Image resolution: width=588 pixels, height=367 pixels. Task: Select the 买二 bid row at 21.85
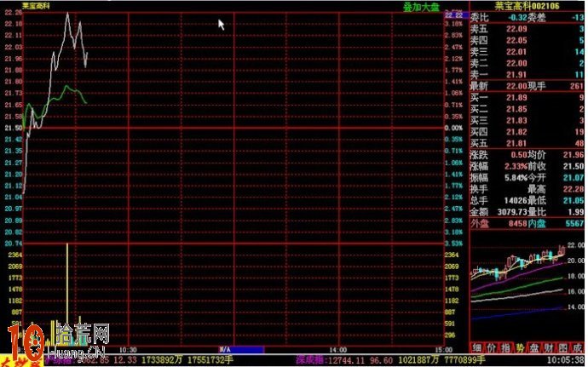coord(527,109)
